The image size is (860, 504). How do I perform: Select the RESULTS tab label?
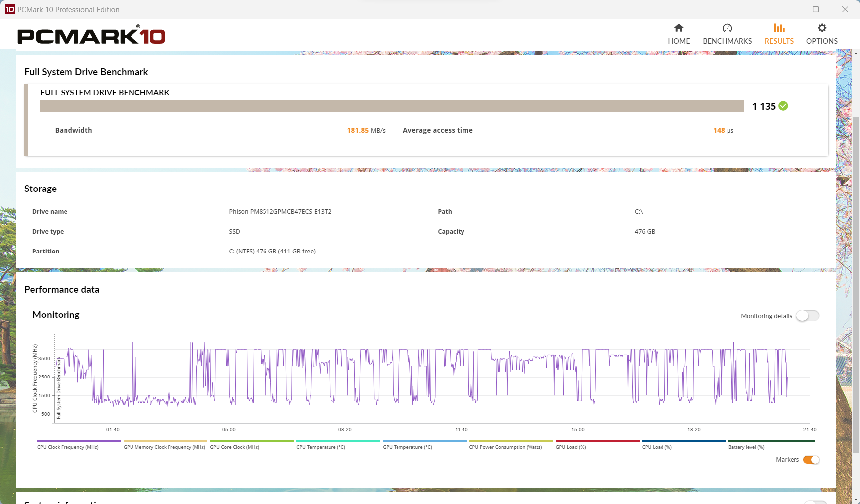click(x=779, y=41)
